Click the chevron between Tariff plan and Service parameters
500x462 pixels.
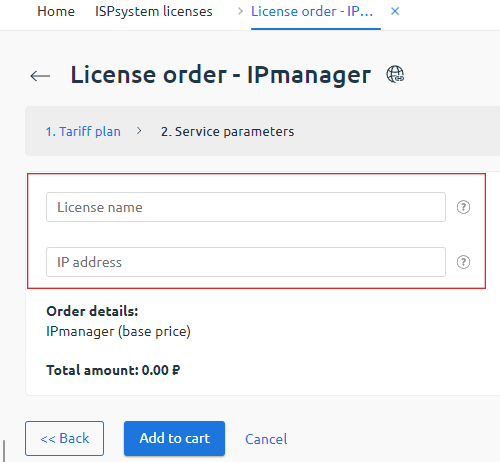pyautogui.click(x=139, y=131)
